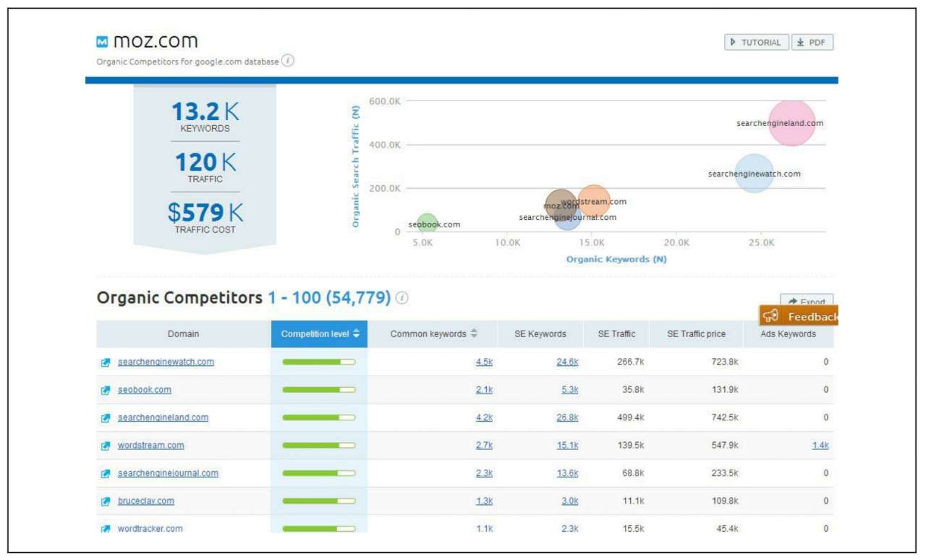Select the blue searchenginewatch.com chart bubble
The height and width of the screenshot is (560, 926).
click(x=755, y=174)
